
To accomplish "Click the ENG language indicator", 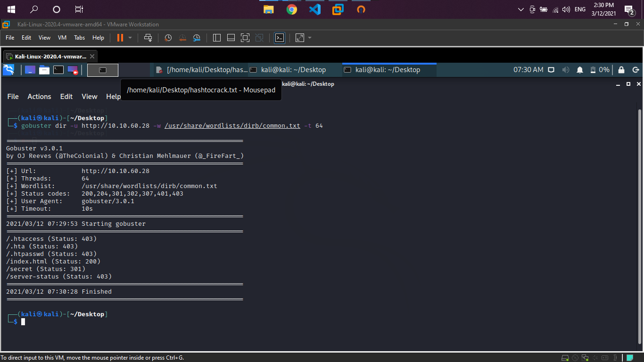I will point(580,9).
